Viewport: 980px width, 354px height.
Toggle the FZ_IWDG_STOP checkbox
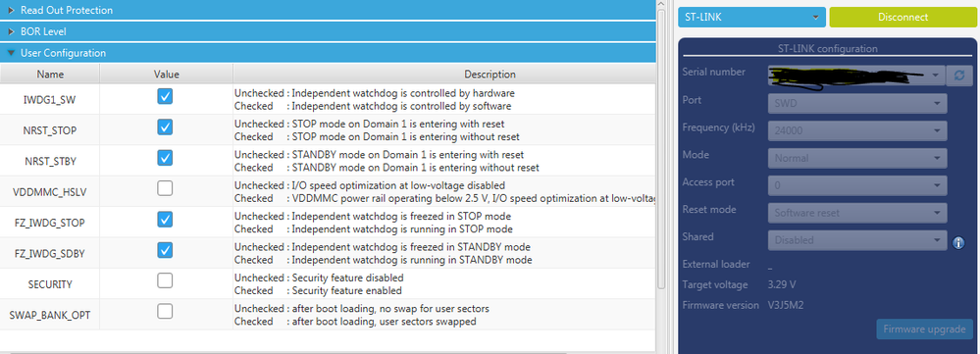point(165,219)
